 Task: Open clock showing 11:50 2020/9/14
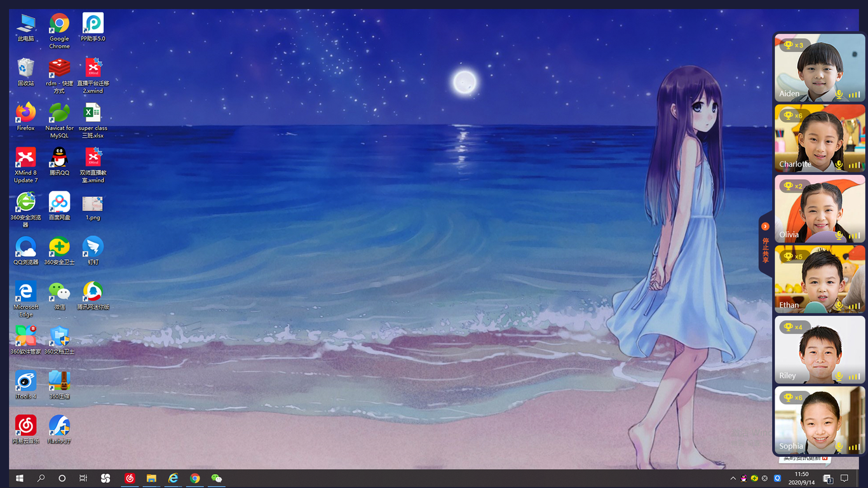point(802,478)
